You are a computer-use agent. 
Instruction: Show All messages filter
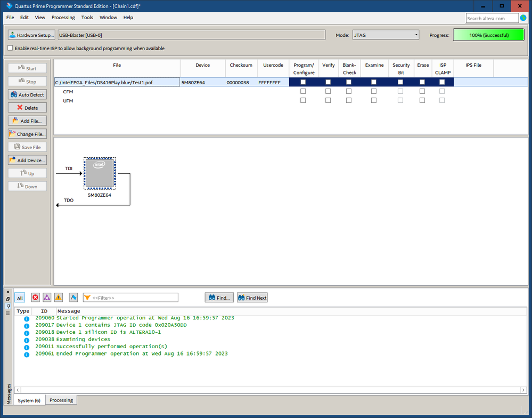20,298
